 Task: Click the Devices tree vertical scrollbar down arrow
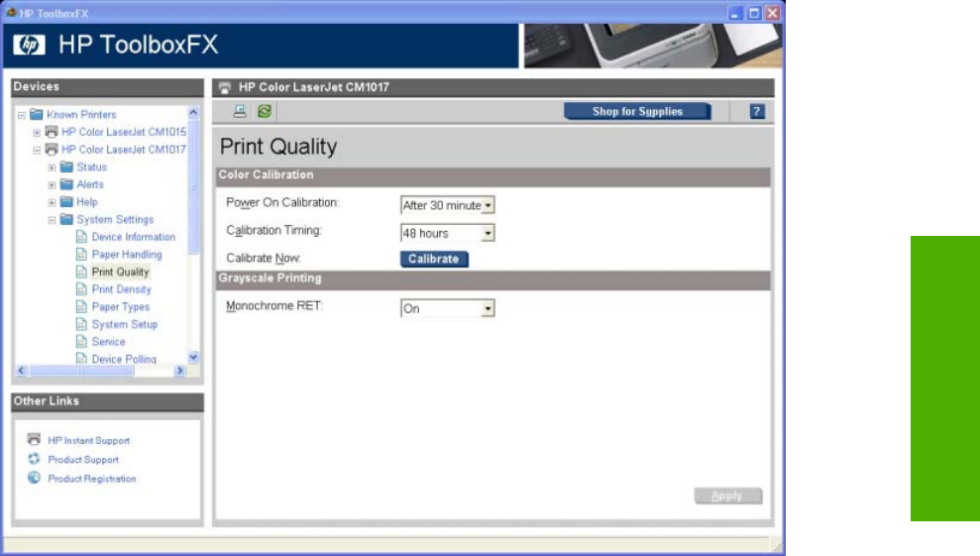194,357
